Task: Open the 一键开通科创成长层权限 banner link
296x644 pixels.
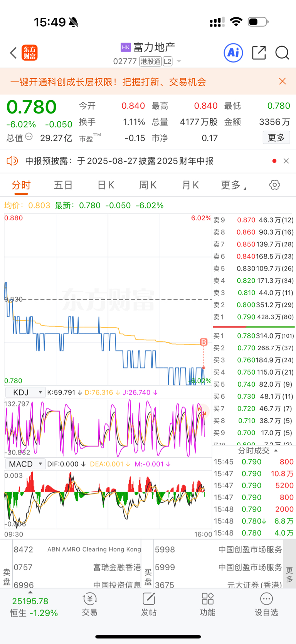Action: [x=108, y=82]
